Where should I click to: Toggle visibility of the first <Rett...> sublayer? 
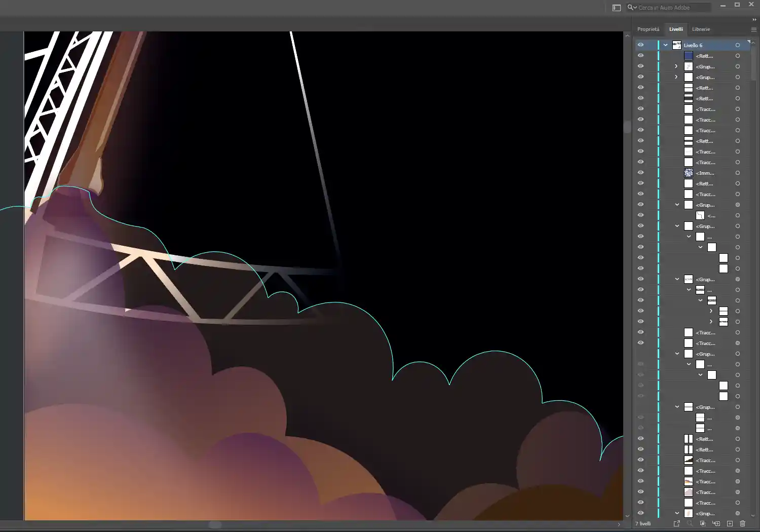tap(640, 56)
